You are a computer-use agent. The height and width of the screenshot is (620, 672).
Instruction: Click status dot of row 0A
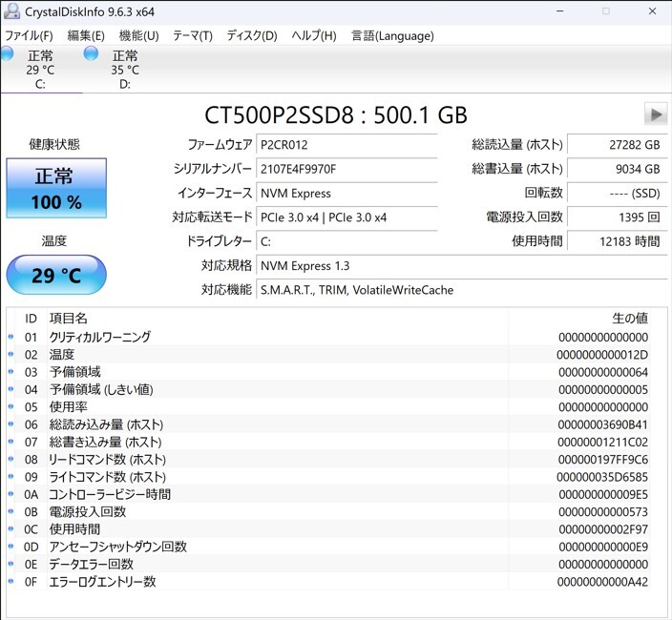point(10,494)
